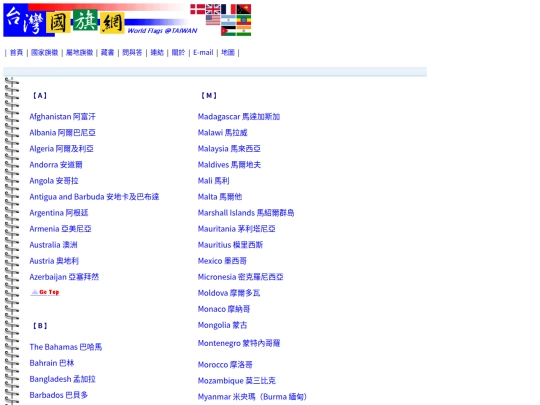Click the [A] section heading

click(x=40, y=96)
